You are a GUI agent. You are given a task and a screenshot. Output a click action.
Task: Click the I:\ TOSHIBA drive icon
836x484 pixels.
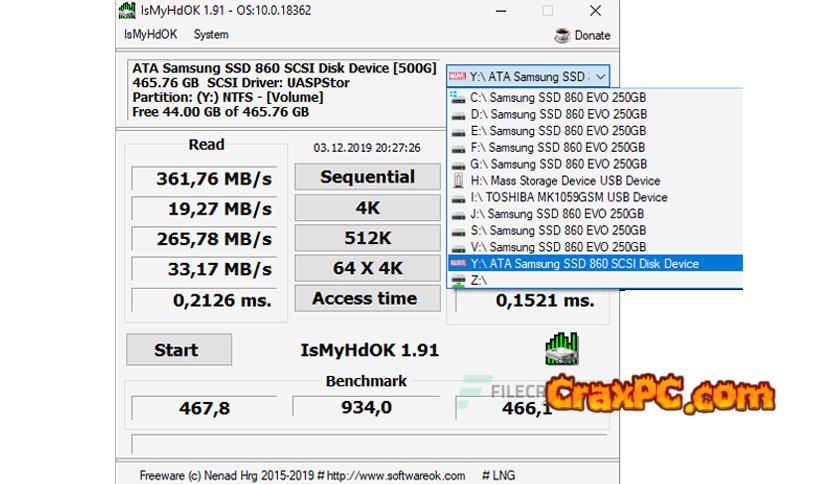(x=458, y=199)
